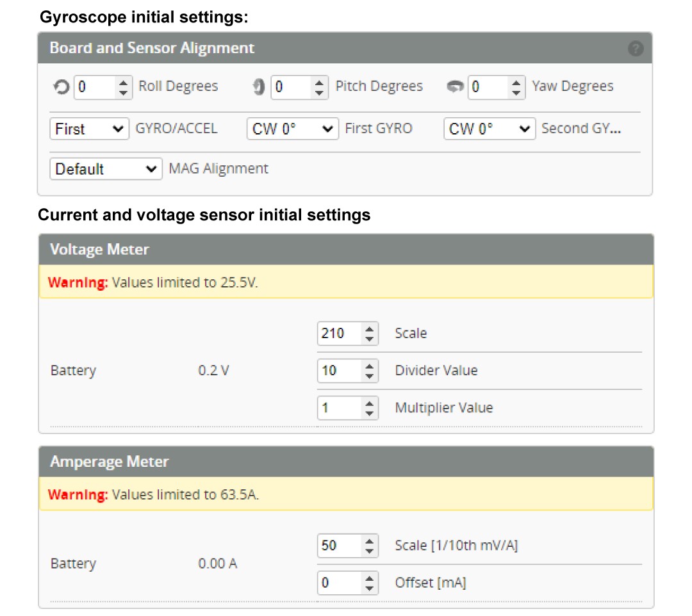This screenshot has height=616, width=692.
Task: Click the Roll Degrees label
Action: [x=178, y=86]
